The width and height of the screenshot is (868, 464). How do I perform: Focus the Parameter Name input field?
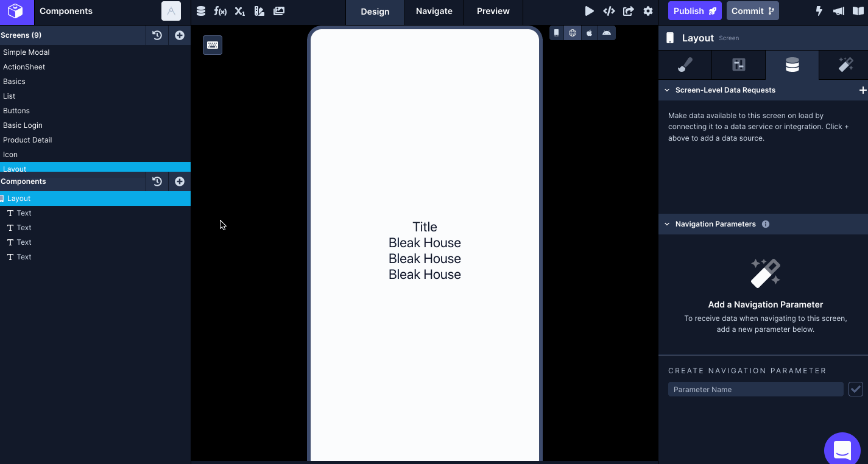(756, 389)
